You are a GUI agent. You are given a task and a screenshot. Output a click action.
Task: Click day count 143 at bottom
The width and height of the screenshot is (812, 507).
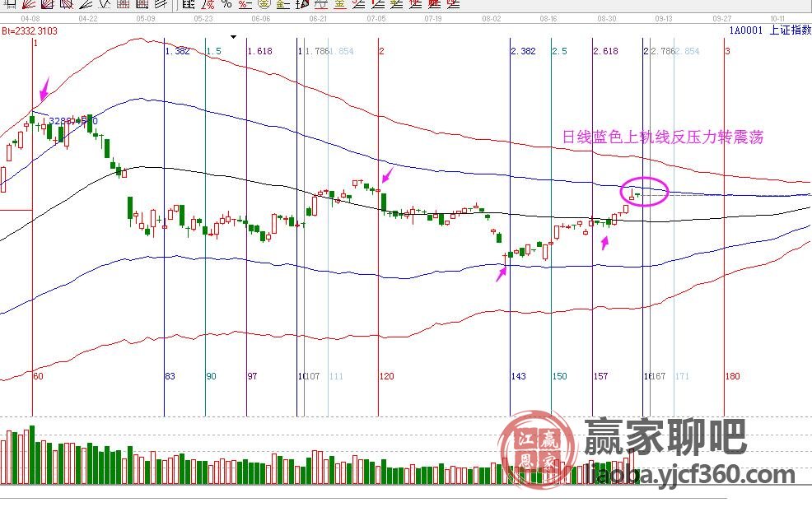pos(518,376)
